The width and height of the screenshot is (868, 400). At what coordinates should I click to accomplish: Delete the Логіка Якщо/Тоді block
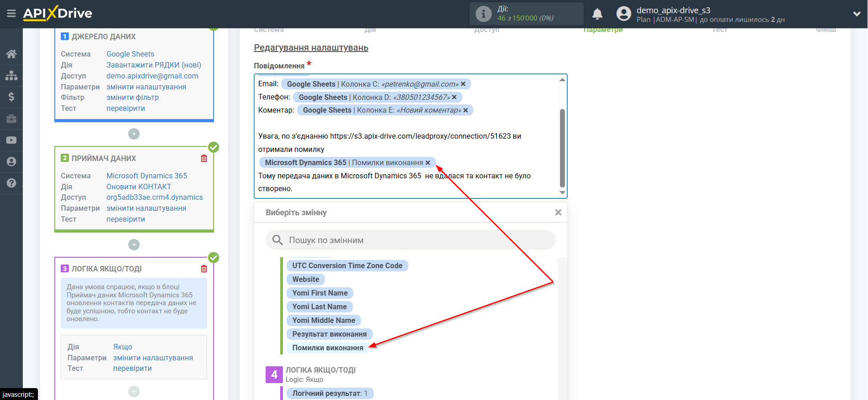(204, 269)
